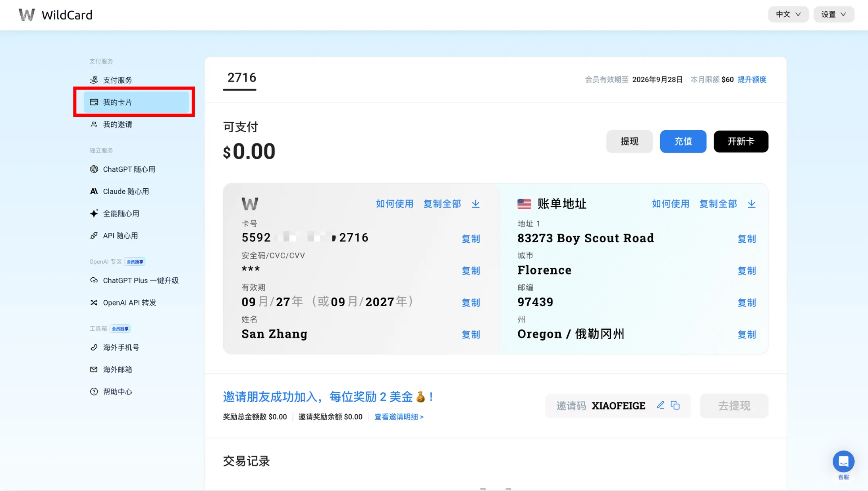
Task: Click the 提现 withdraw button
Action: (629, 141)
